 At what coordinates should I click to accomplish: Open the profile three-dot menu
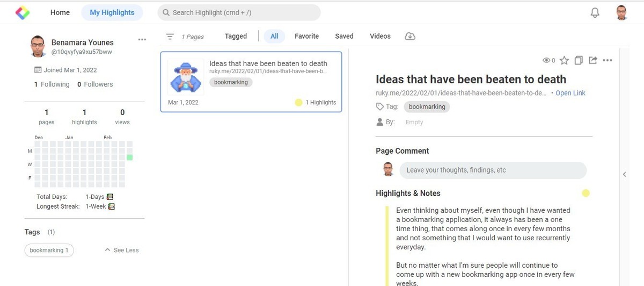coord(142,40)
